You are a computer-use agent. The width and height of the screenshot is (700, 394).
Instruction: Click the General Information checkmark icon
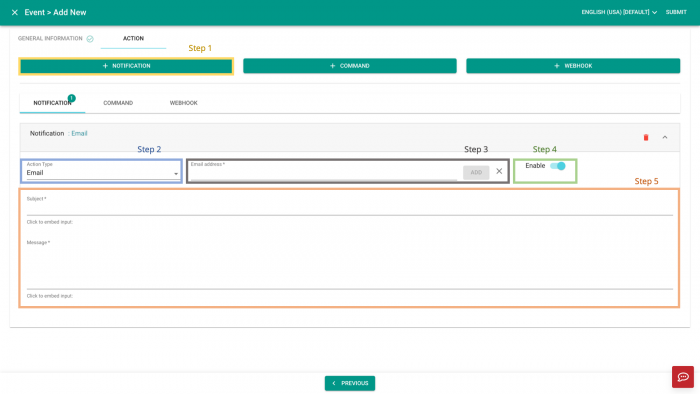click(90, 39)
